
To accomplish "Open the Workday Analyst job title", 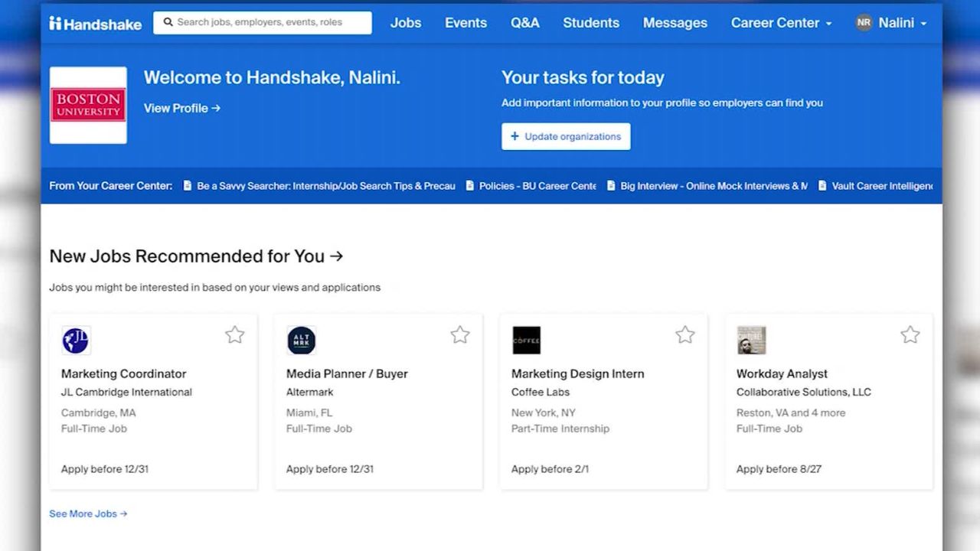I will tap(782, 373).
